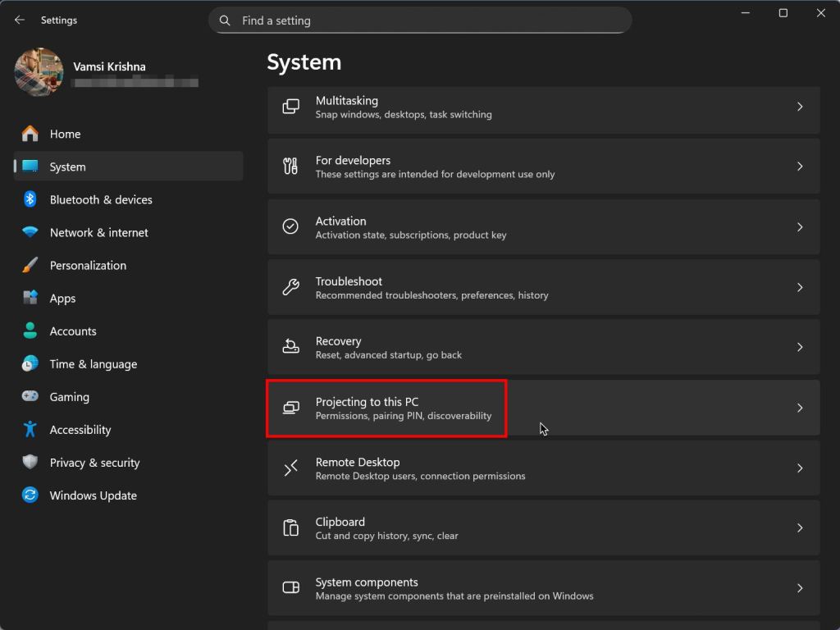Expand Recovery with its chevron

(800, 347)
